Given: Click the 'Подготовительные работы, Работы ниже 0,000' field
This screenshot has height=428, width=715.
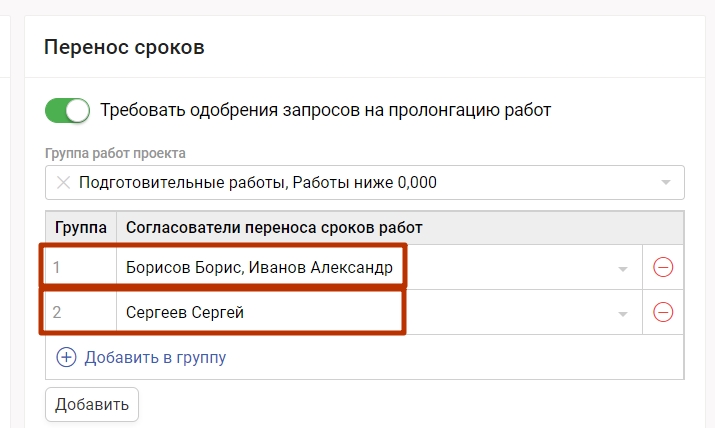Looking at the screenshot, I should 258,183.
